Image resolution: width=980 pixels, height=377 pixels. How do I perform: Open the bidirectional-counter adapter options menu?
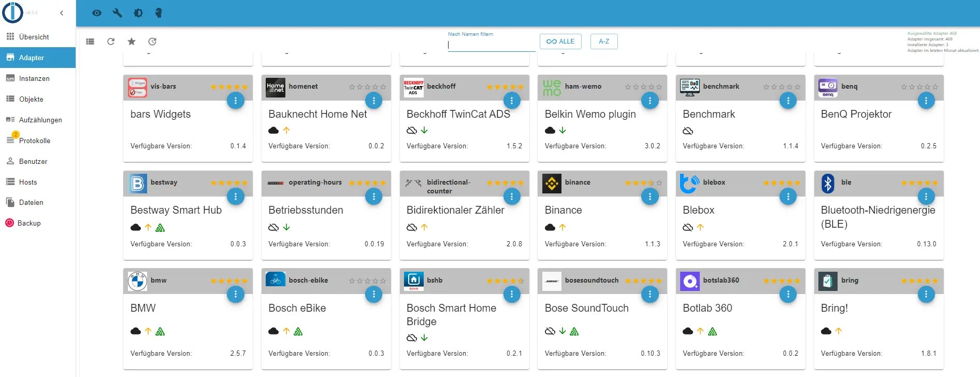pos(512,197)
